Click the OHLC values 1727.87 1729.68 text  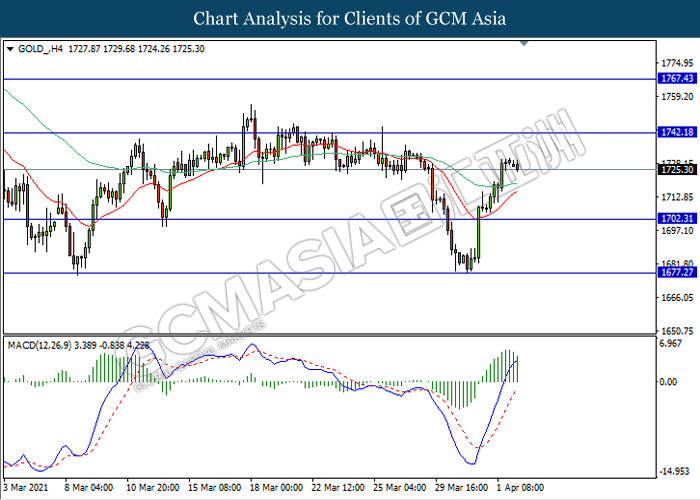[x=102, y=49]
